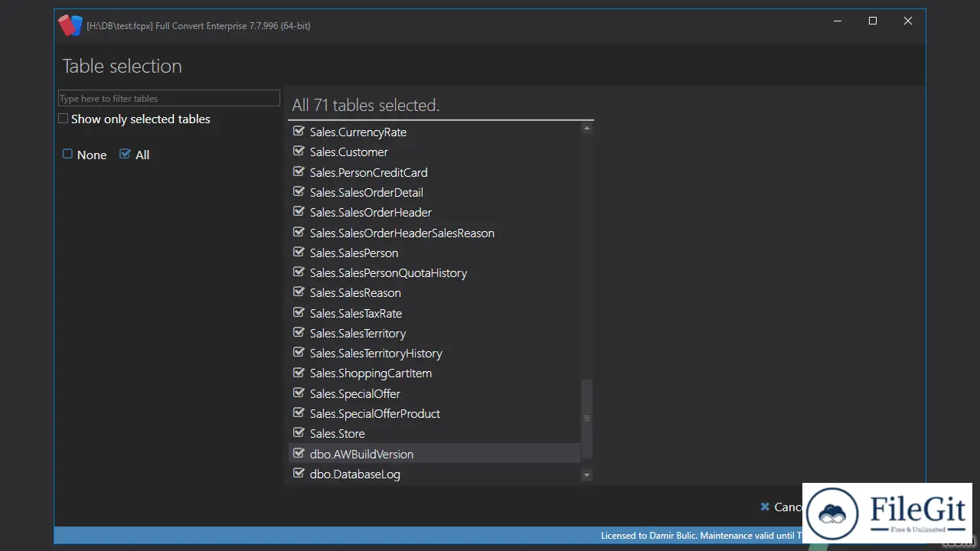Toggle the Sales.PersonCreditCard checkbox
980x551 pixels.
click(299, 171)
